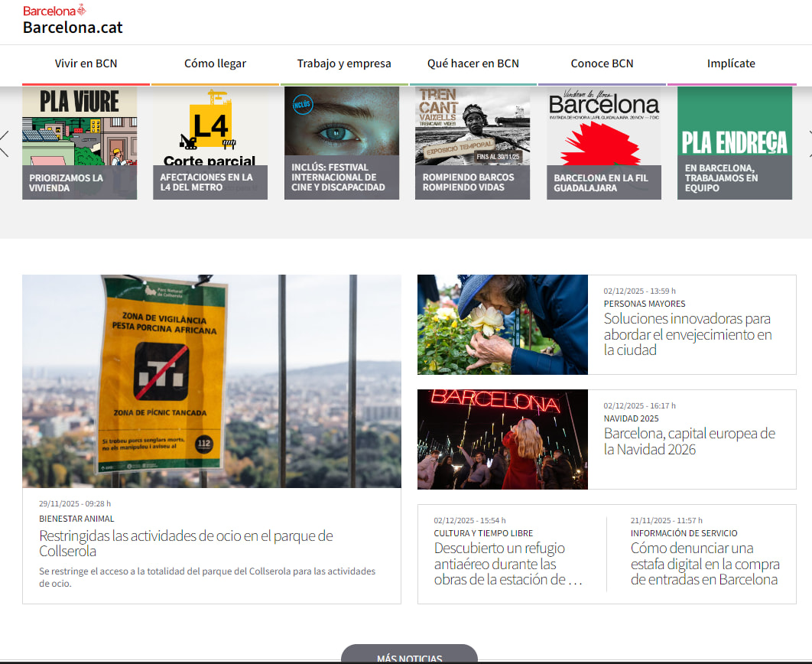This screenshot has width=812, height=664.
Task: Open the Priorizamos la vivienda card
Action: coord(80,143)
